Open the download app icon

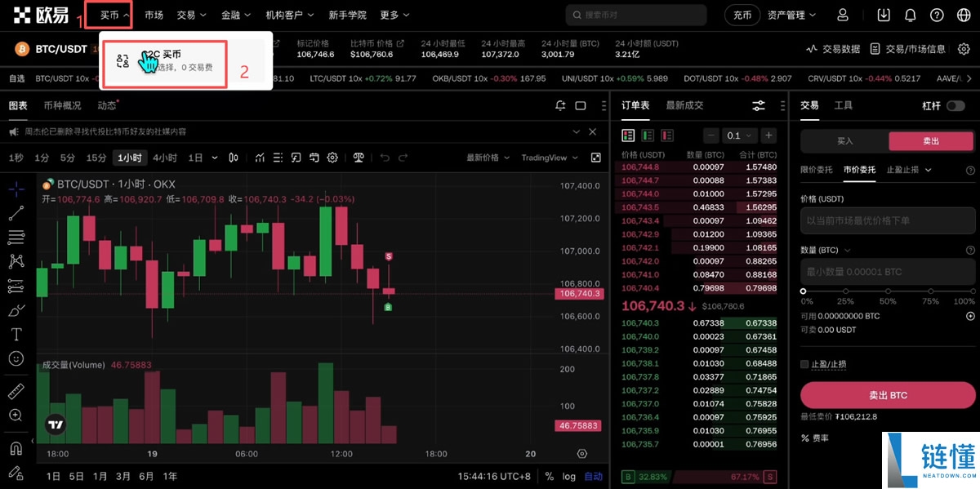[x=884, y=15]
